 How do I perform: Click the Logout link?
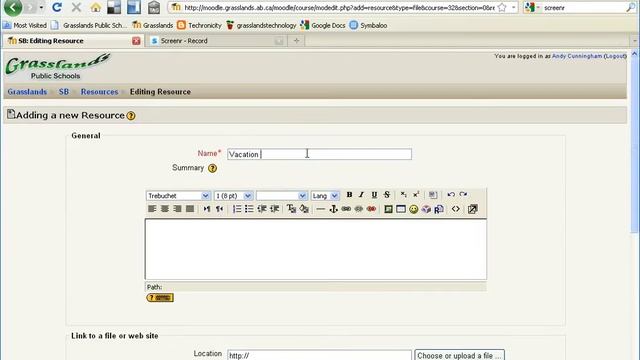pos(615,56)
